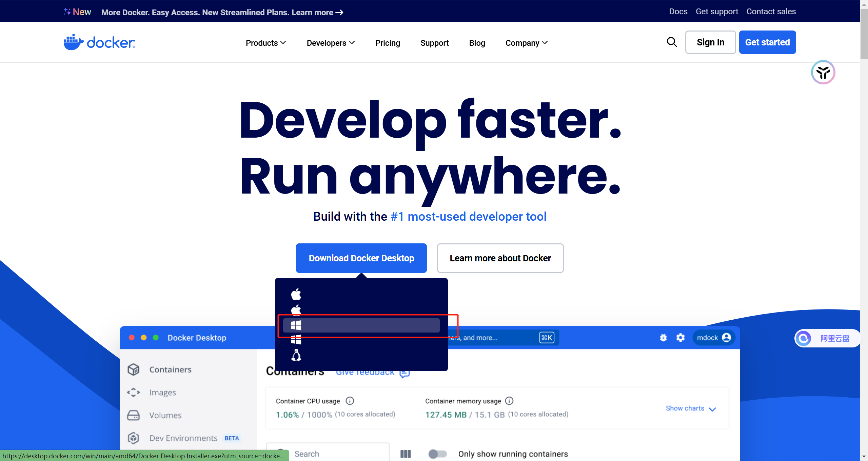Open the Support page
The width and height of the screenshot is (868, 461).
434,43
